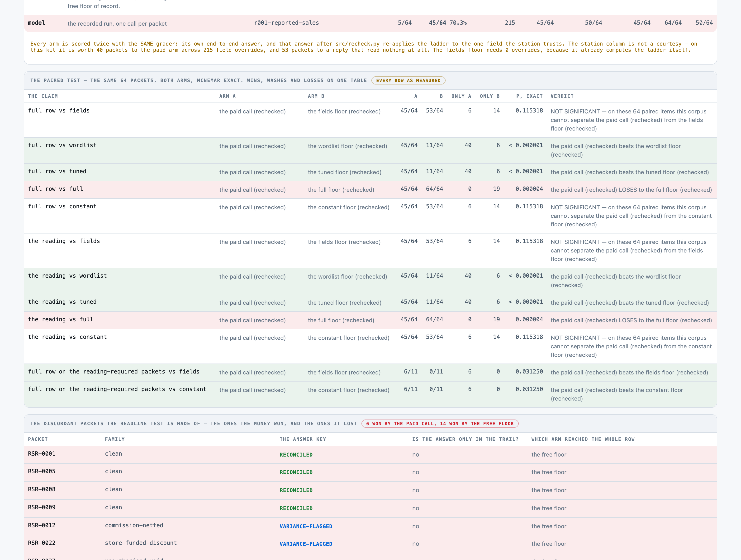Click the VERDICT column header
This screenshot has width=741, height=560.
pos(562,96)
